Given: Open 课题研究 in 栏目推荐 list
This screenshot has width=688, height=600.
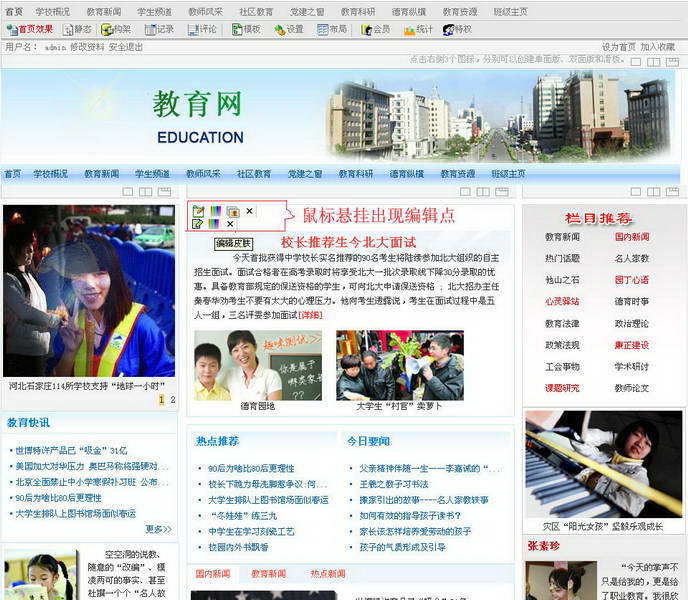Looking at the screenshot, I should (x=562, y=388).
